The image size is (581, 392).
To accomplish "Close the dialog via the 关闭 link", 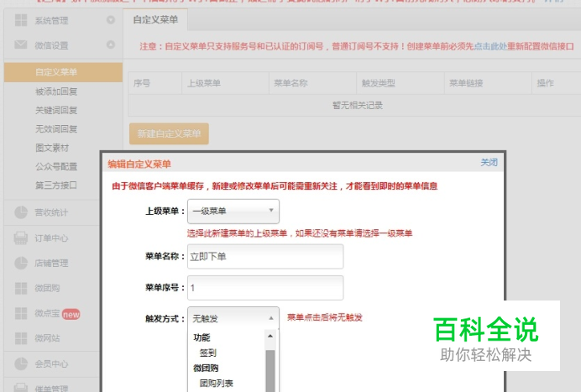I will 489,162.
